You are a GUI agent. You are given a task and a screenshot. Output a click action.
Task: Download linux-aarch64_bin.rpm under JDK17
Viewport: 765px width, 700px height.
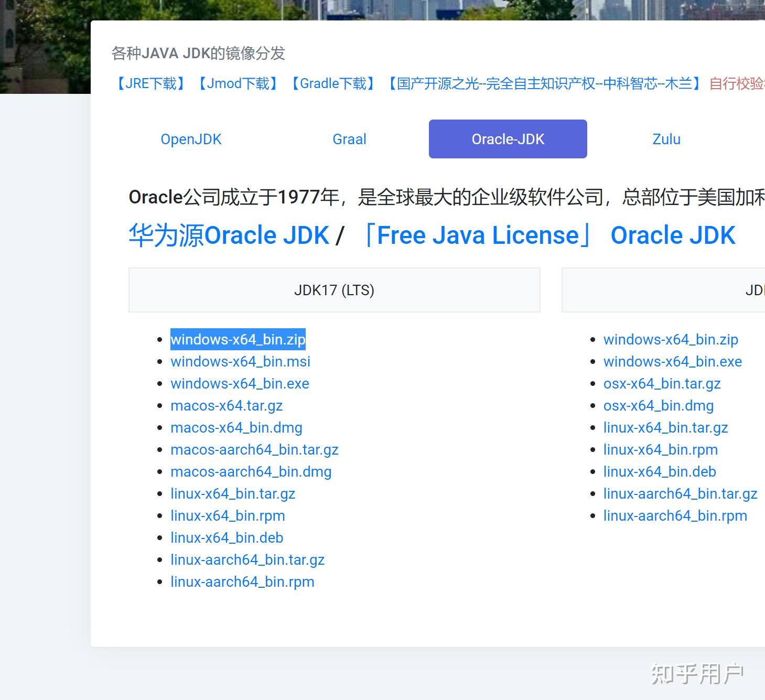pos(242,581)
